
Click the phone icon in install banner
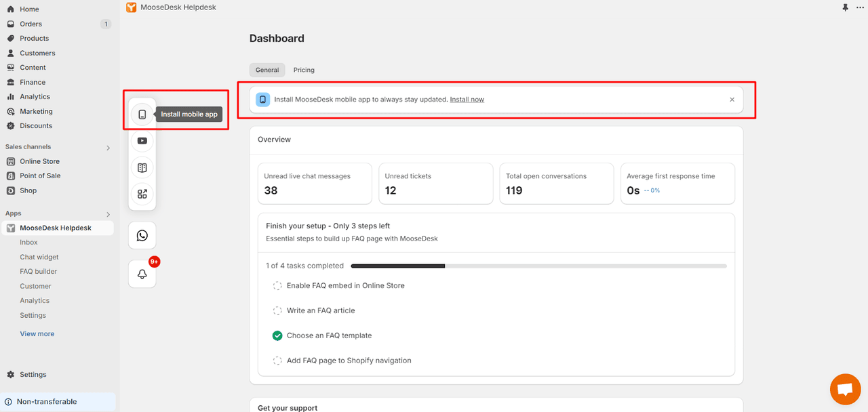pyautogui.click(x=263, y=100)
